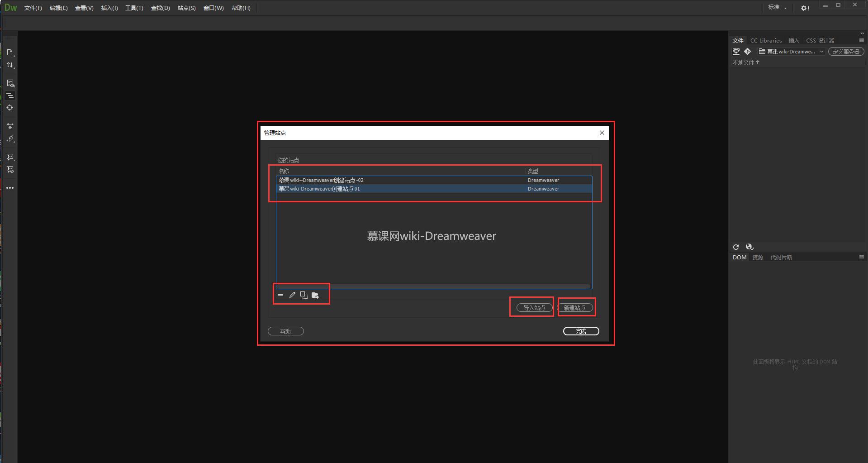Click the 定义服务器 button
The height and width of the screenshot is (463, 868).
(x=846, y=52)
